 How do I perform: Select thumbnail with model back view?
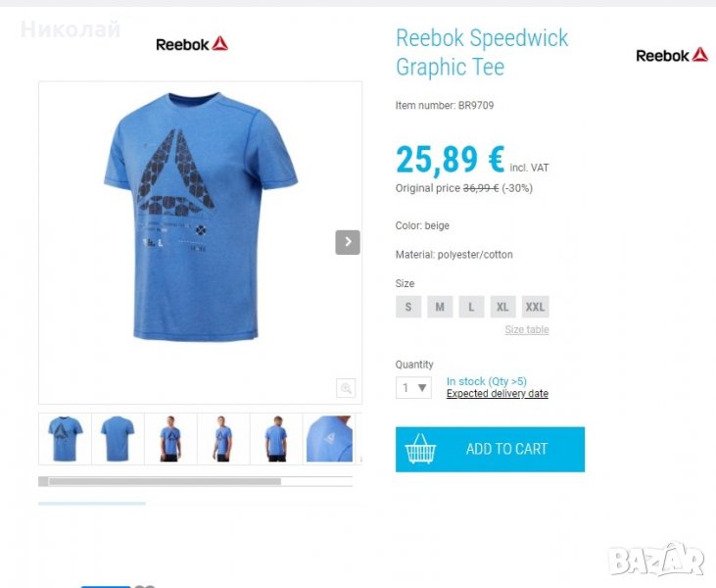[276, 439]
